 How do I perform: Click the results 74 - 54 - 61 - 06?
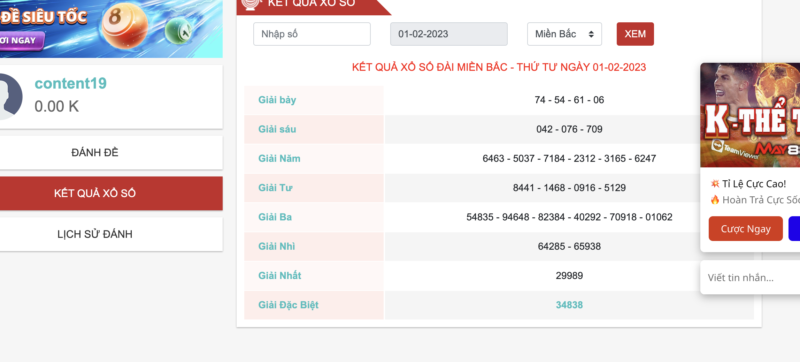pos(569,100)
